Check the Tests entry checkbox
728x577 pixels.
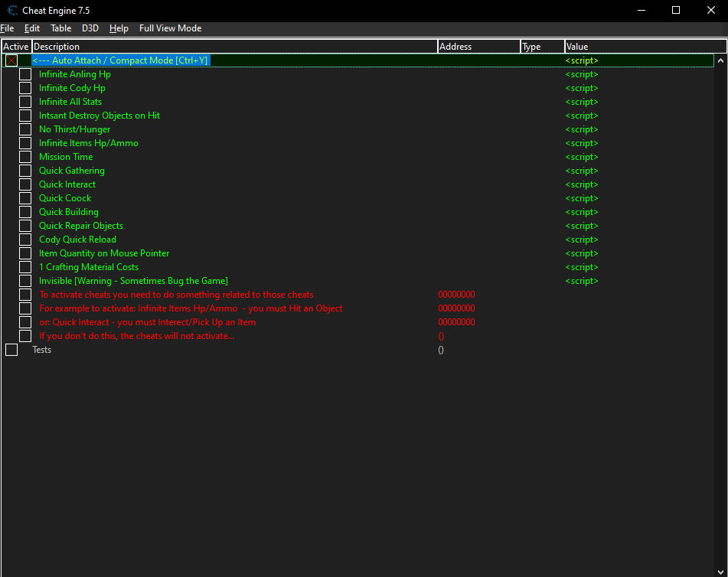(x=11, y=350)
